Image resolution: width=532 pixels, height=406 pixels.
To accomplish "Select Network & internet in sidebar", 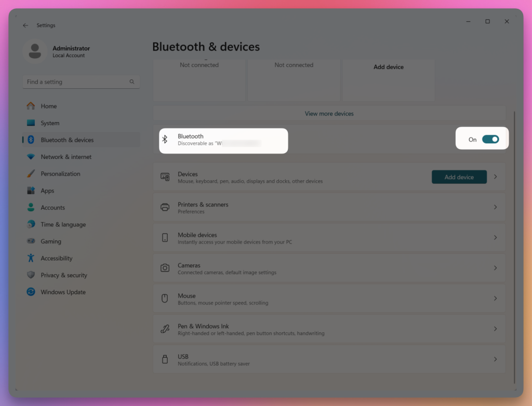I will tap(81, 157).
